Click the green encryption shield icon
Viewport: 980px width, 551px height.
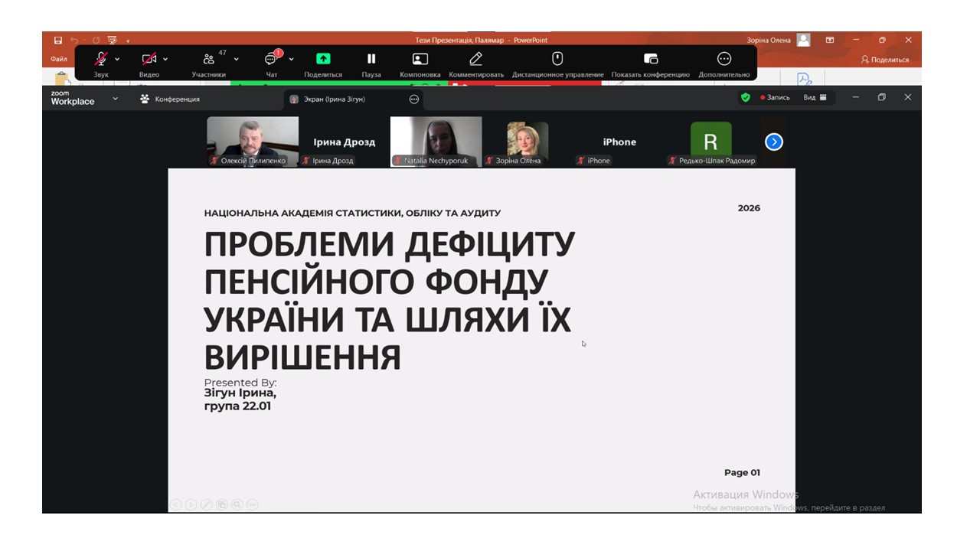[745, 98]
